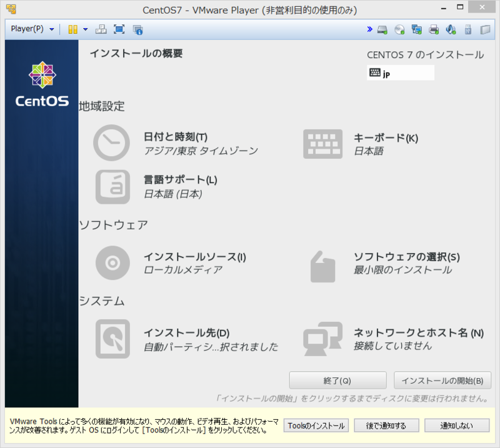Expand the suspend button dropdown arrow

click(84, 29)
